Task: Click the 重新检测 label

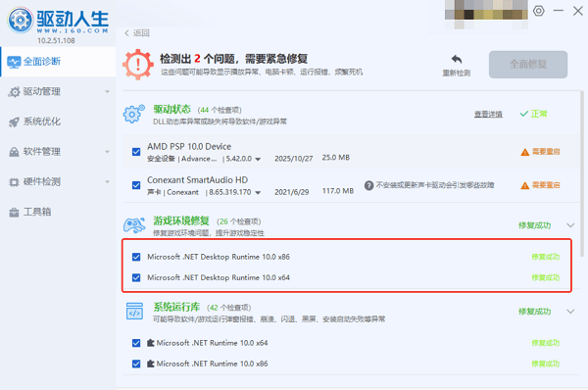Action: (457, 73)
